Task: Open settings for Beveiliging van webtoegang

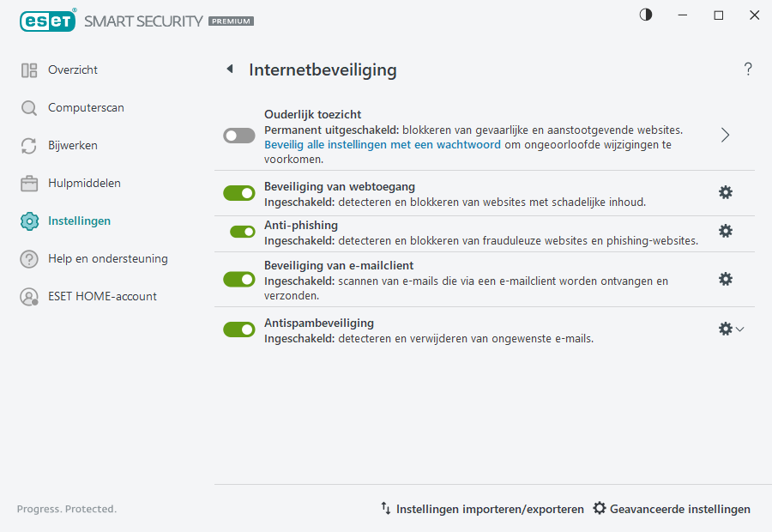Action: pyautogui.click(x=726, y=192)
